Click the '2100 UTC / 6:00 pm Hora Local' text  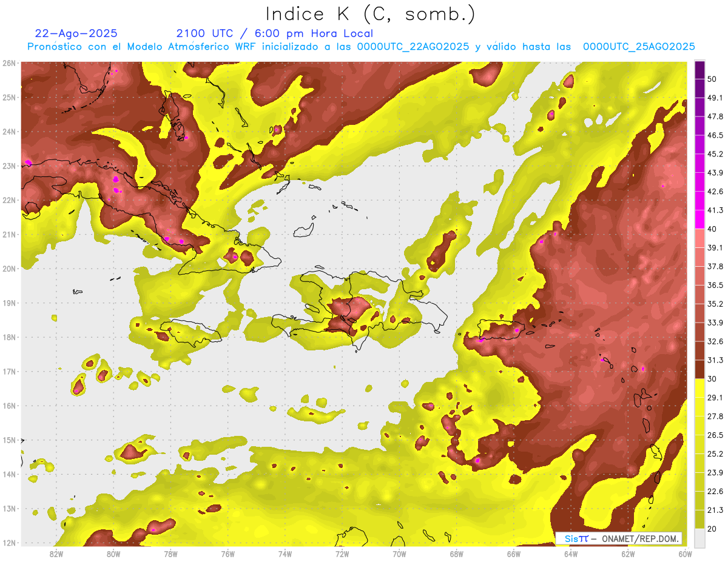275,33
